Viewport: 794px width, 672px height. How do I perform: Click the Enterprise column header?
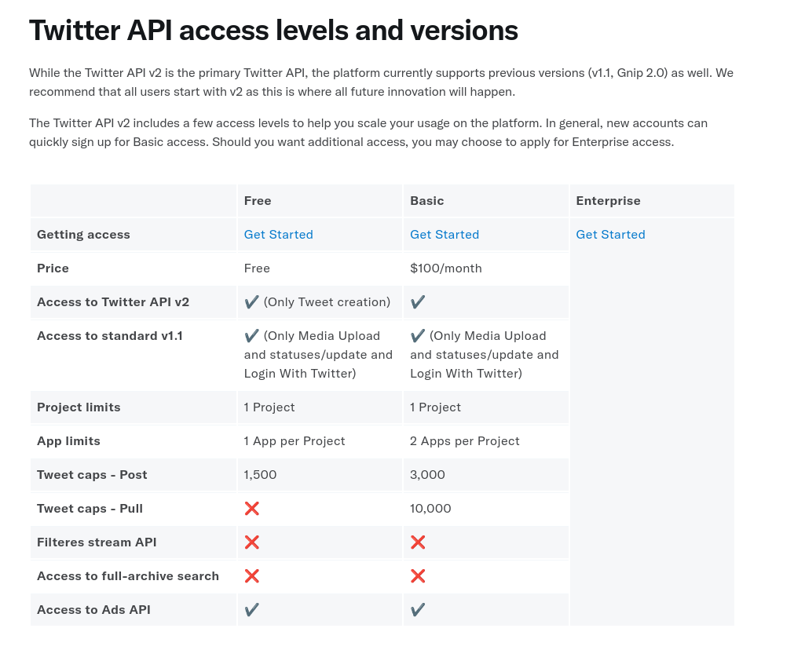608,201
